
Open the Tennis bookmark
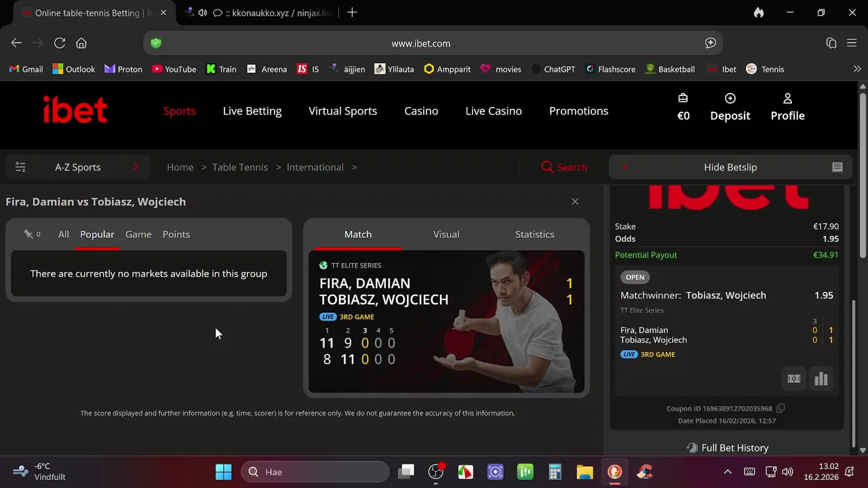[765, 69]
